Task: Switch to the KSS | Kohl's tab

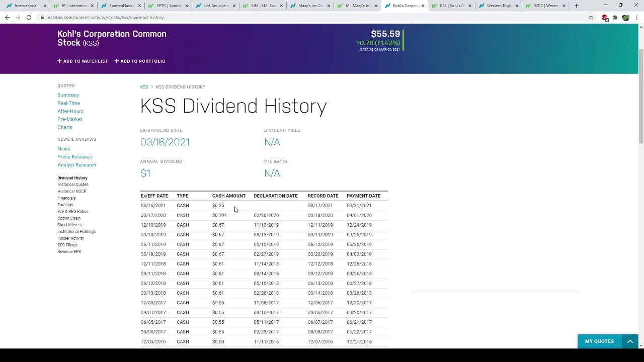Action: coord(452,6)
